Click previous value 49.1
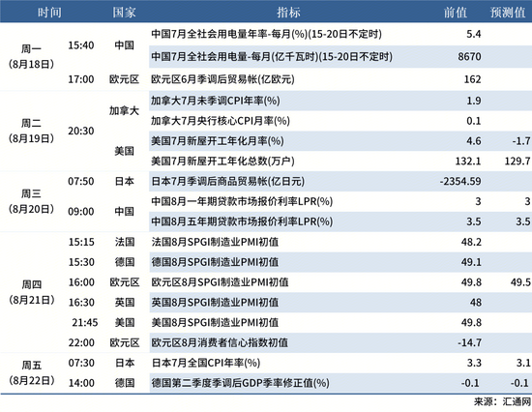Viewport: 532px width, 412px height. pos(471,262)
